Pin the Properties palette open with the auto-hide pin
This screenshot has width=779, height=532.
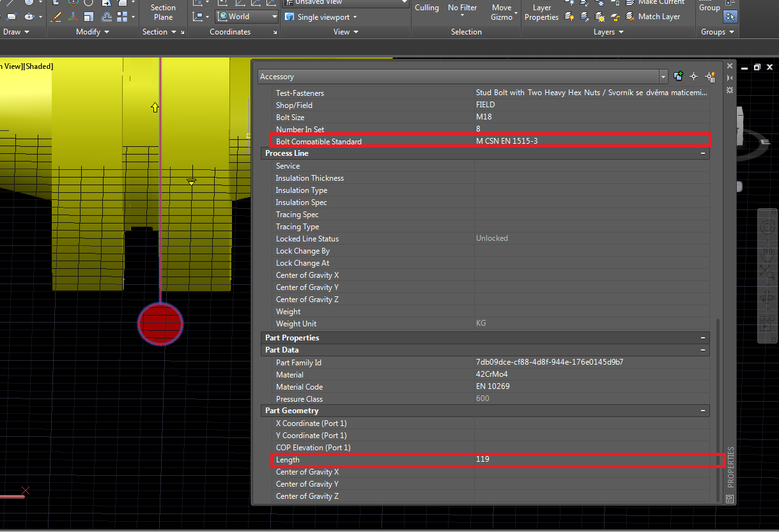pos(730,78)
